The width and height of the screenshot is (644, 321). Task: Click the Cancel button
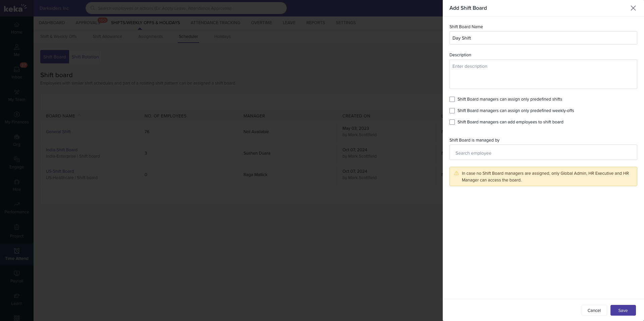[x=594, y=310]
